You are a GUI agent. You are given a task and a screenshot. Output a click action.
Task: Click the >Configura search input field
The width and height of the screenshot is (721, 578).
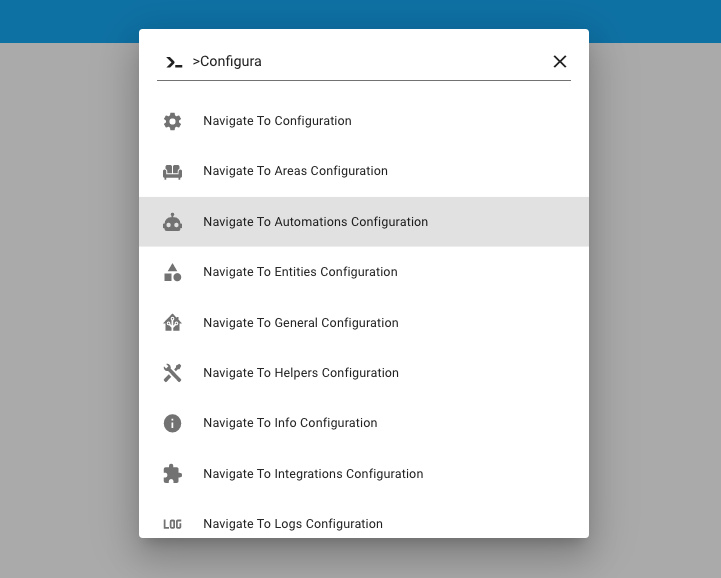368,62
